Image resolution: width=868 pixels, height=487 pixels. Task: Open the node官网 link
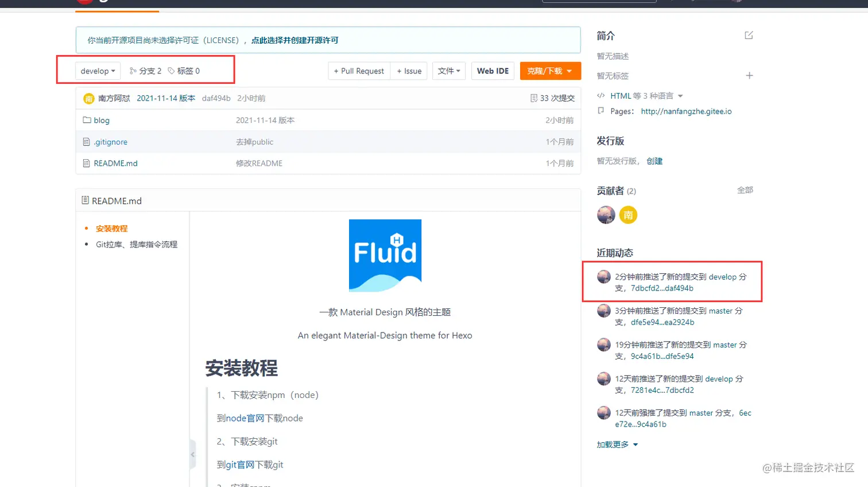pos(245,418)
